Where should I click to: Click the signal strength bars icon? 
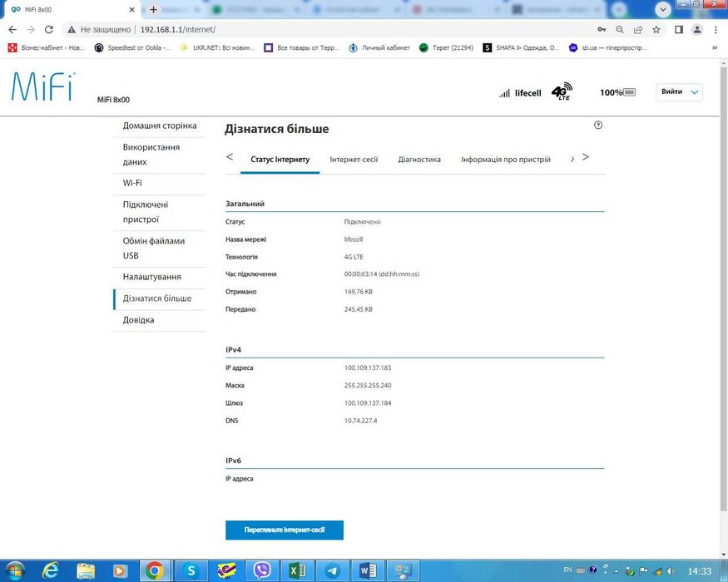[x=504, y=93]
